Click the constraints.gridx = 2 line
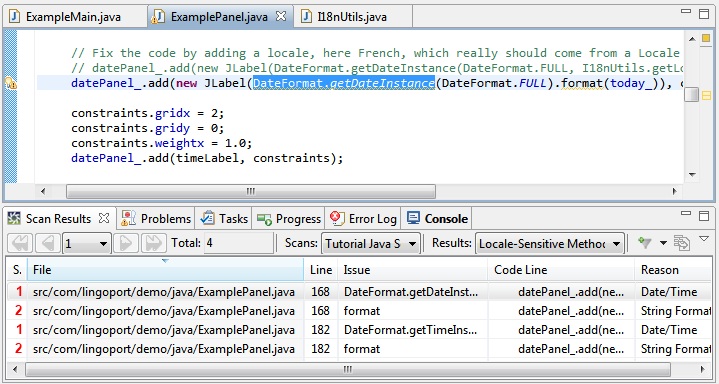 148,113
